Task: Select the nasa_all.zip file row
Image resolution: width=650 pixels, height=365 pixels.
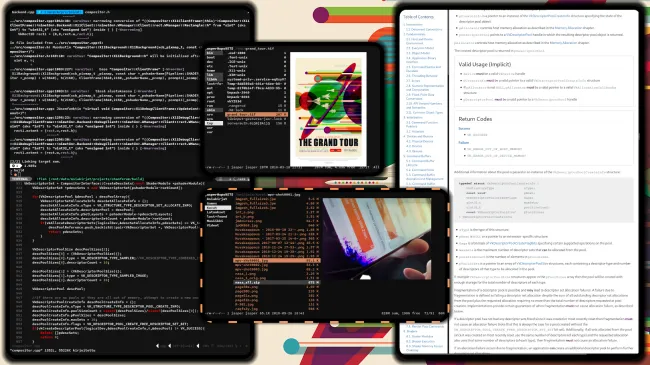Action: (277, 282)
